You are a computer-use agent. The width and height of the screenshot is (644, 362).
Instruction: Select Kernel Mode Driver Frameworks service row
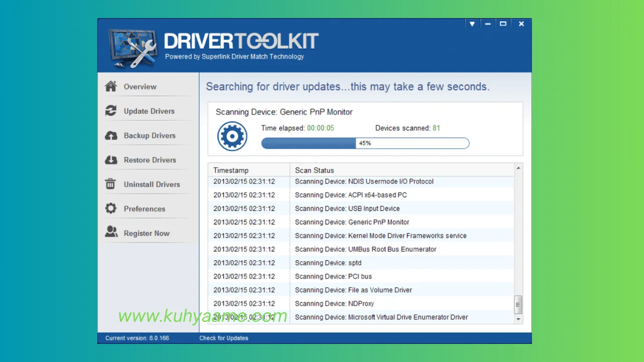361,236
